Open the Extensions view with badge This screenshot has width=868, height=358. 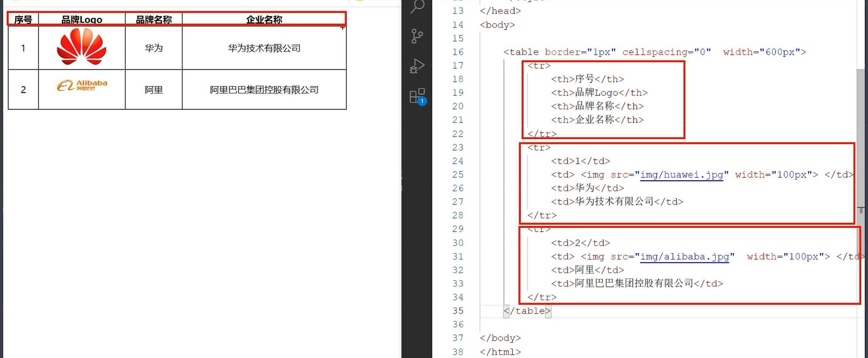418,96
